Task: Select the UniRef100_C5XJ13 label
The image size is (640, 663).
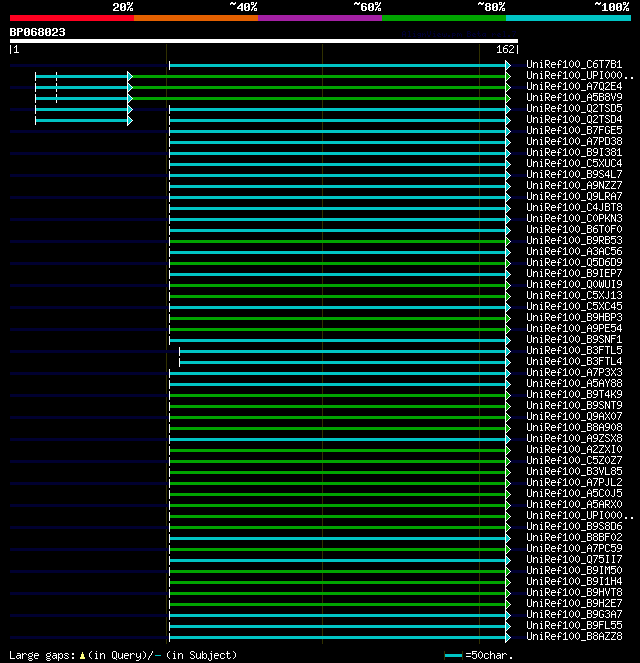Action: [574, 296]
